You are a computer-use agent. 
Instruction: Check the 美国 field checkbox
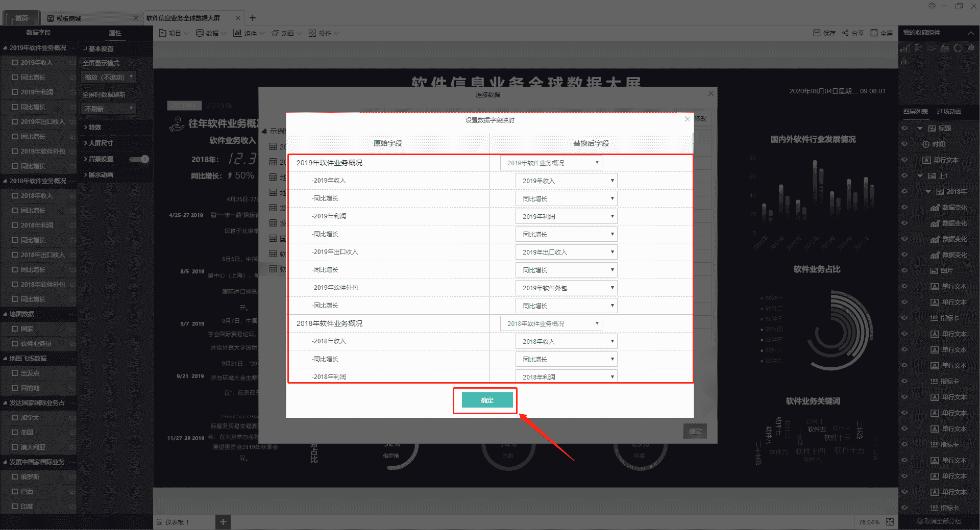click(x=15, y=433)
